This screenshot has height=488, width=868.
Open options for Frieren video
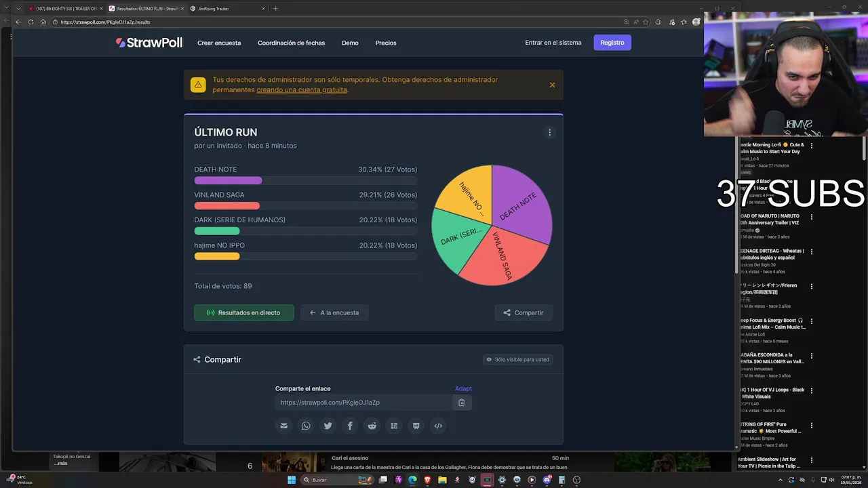812,286
